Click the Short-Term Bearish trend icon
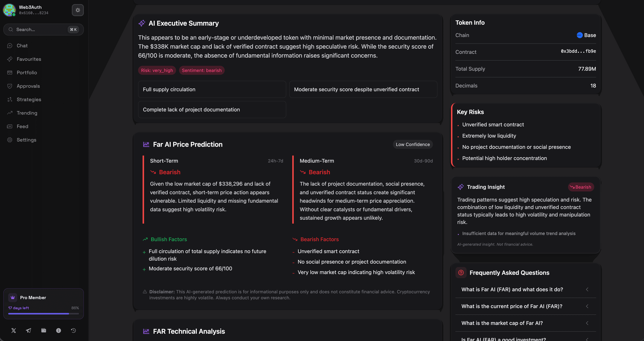The height and width of the screenshot is (341, 644). click(153, 172)
